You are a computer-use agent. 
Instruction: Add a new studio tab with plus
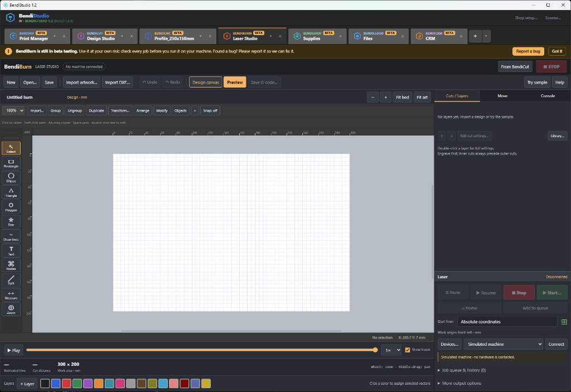(x=475, y=36)
